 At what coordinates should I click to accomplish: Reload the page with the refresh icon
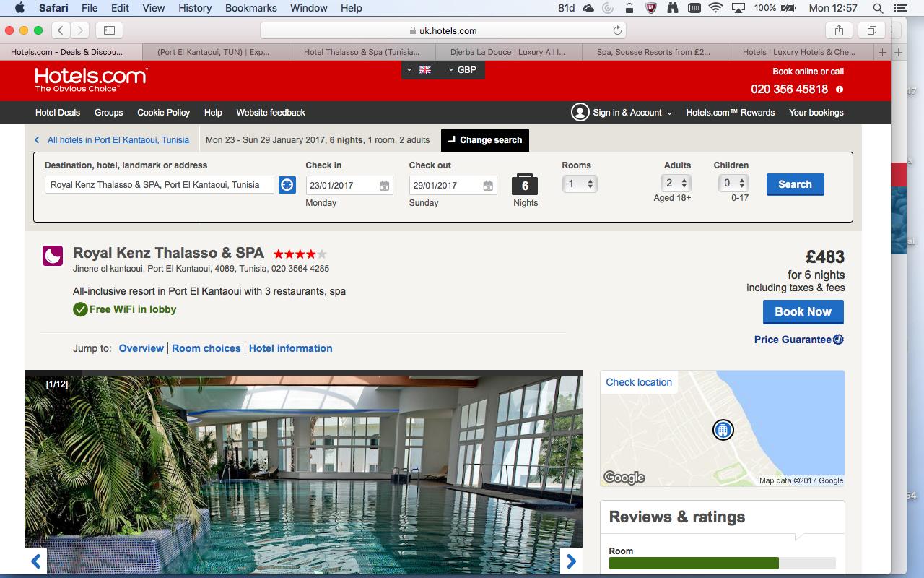click(x=617, y=30)
